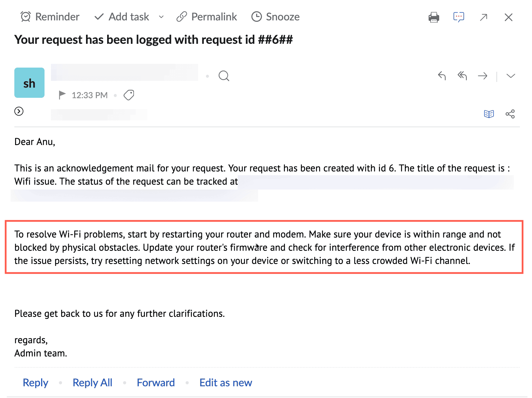Click the sender avatar 'sh'
Screen dimensions: 532x398
click(29, 83)
